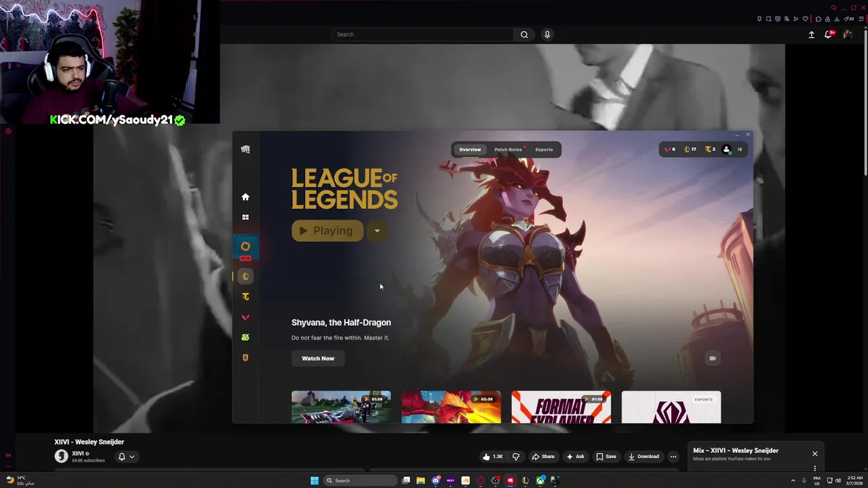Open the first video thumbnail 01:58

pos(341,407)
